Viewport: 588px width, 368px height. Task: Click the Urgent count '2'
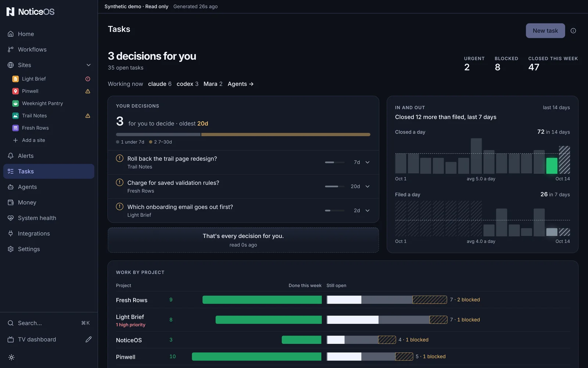[467, 67]
